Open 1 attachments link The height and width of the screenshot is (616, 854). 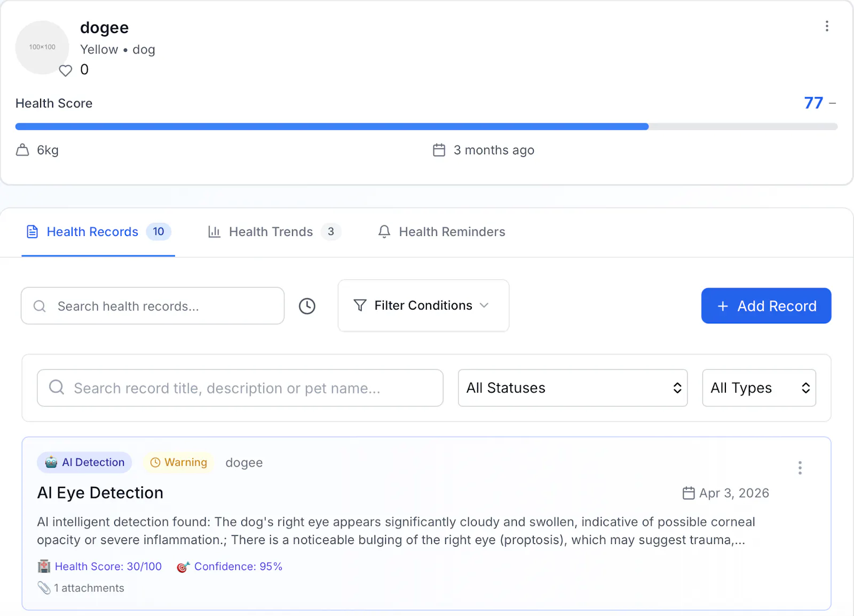click(89, 588)
